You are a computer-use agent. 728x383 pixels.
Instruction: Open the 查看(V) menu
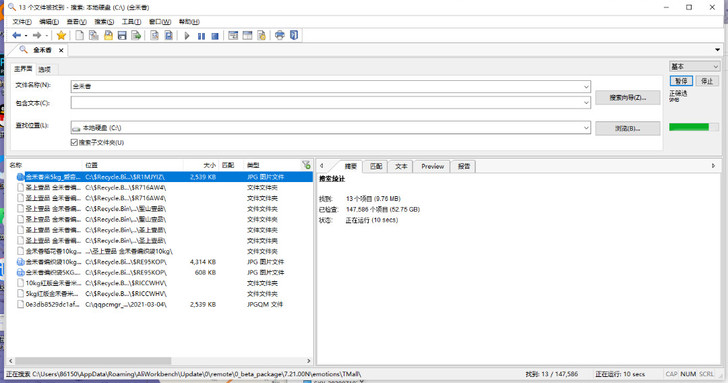(76, 22)
